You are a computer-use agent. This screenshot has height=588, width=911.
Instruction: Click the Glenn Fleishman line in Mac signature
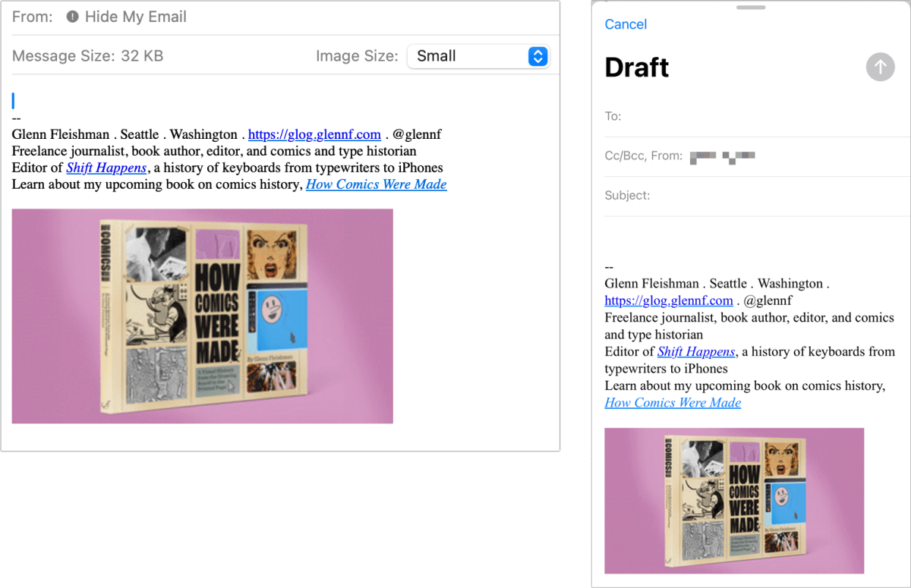tap(227, 134)
